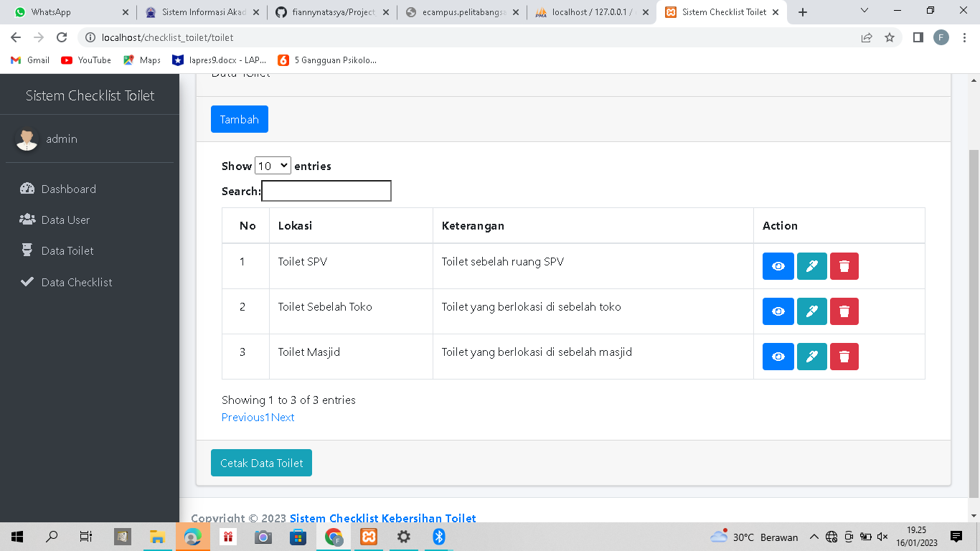
Task: Open Windows Start menu
Action: coord(17,537)
